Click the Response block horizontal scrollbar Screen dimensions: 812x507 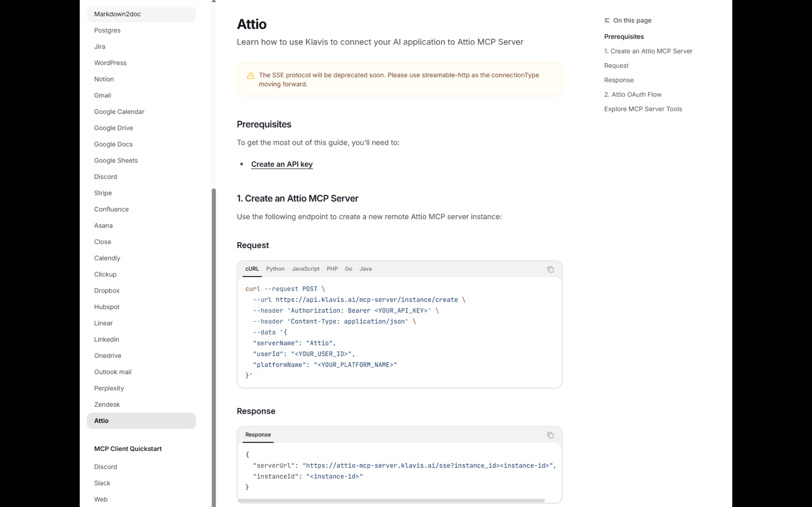click(391, 500)
